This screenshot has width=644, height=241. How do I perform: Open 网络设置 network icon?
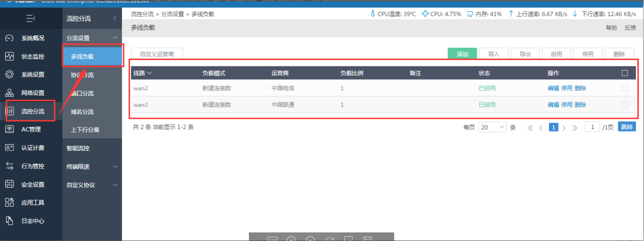tap(9, 93)
